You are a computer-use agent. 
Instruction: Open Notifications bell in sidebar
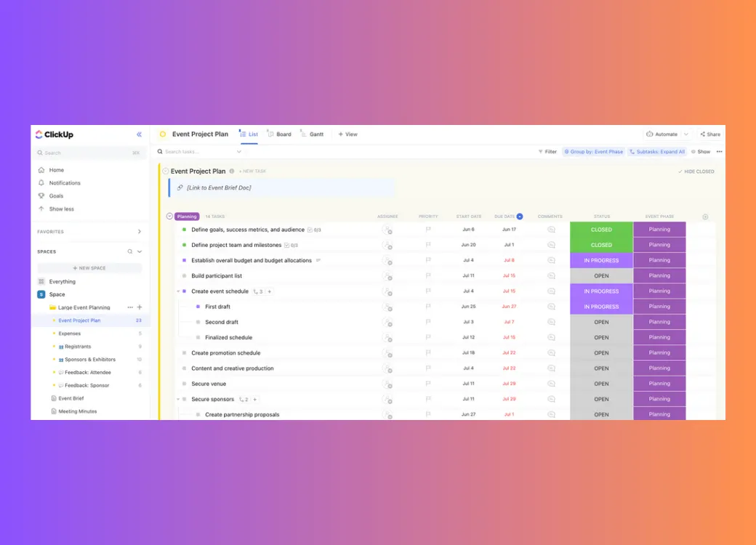pos(41,183)
